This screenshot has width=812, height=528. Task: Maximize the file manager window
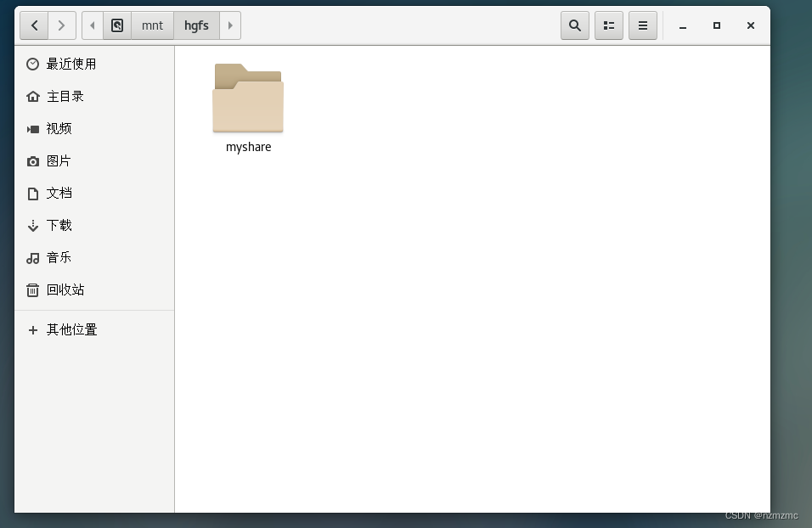(717, 25)
